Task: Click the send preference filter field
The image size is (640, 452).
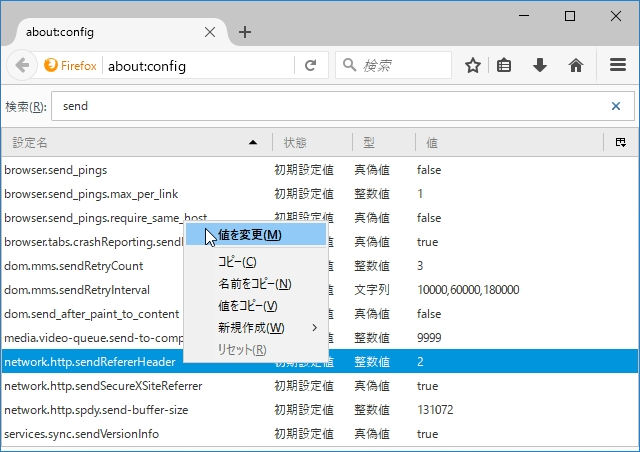Action: [x=343, y=106]
